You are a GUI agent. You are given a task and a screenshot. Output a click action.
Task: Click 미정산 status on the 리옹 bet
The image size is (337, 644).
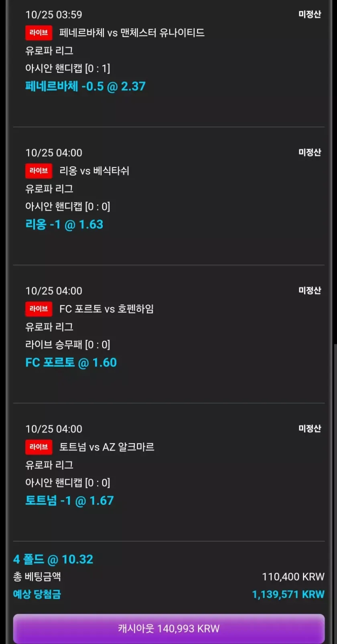click(x=310, y=153)
